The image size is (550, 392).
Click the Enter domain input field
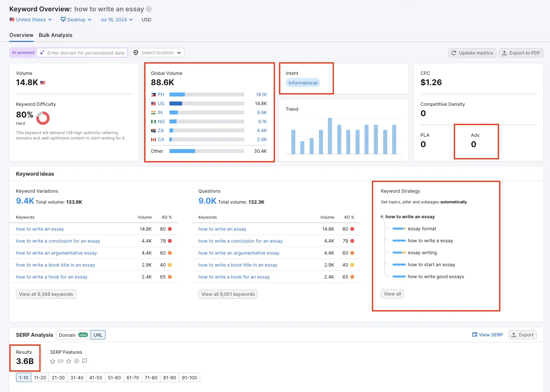(82, 53)
